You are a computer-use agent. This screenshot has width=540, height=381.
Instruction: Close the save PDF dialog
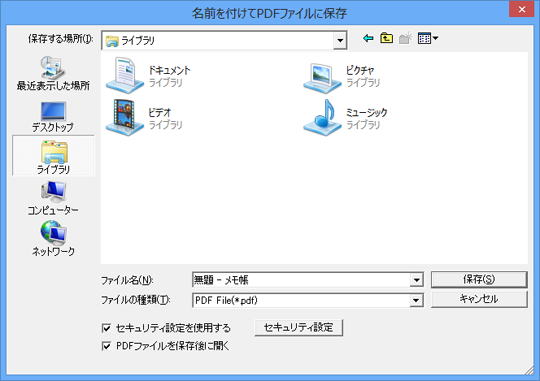(x=522, y=9)
